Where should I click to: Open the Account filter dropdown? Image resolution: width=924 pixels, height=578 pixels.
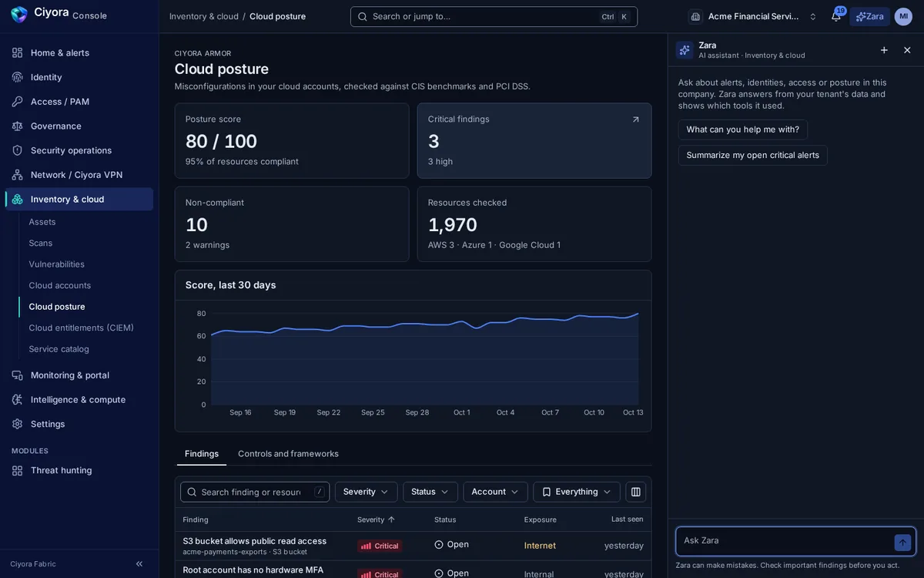tap(495, 492)
